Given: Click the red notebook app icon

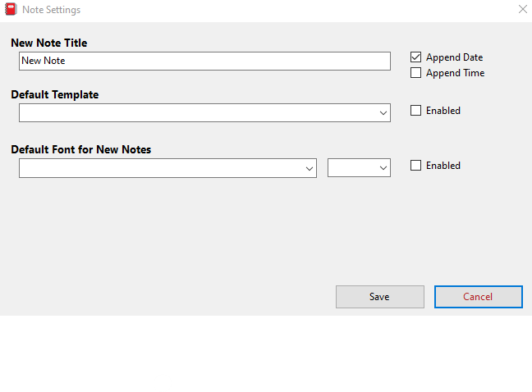Looking at the screenshot, I should [x=11, y=10].
